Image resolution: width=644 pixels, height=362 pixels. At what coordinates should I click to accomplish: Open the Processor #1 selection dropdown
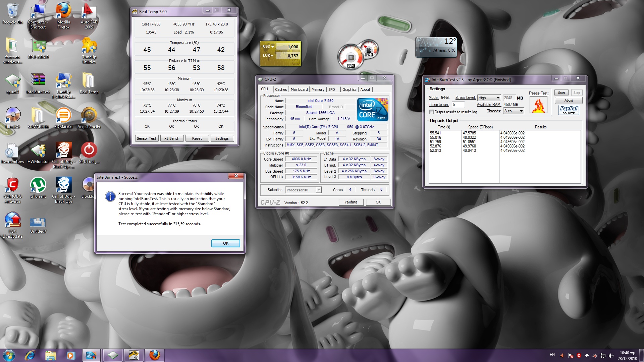304,190
